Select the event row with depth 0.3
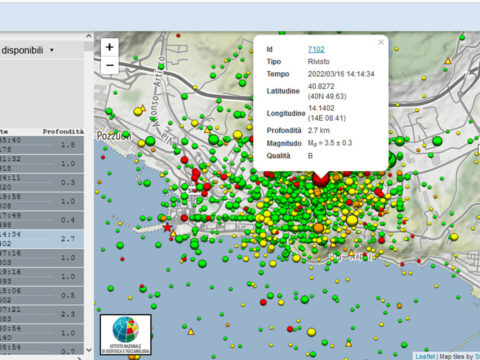480x360 pixels. tap(42, 182)
